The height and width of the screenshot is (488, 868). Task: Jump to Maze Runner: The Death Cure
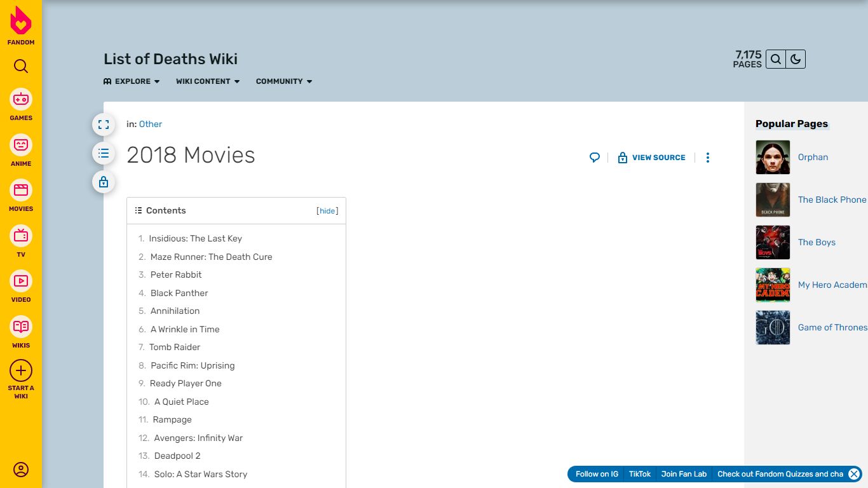point(211,257)
